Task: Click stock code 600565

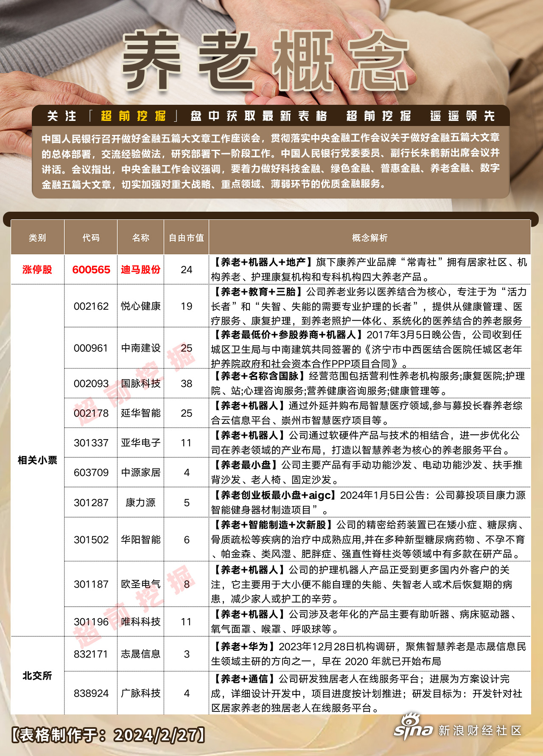Action: point(91,270)
